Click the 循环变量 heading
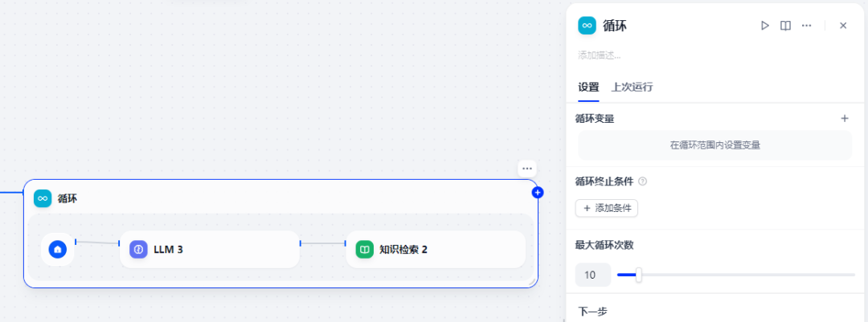868x322 pixels. pyautogui.click(x=595, y=118)
